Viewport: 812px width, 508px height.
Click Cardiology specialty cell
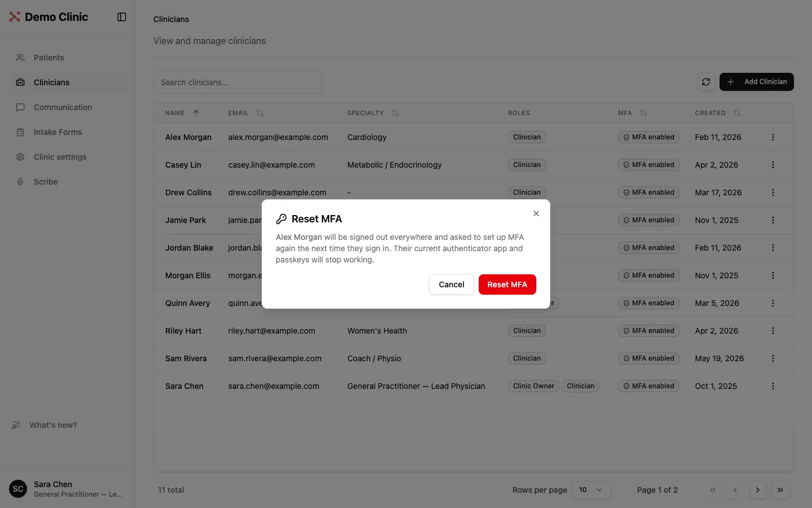pyautogui.click(x=367, y=137)
